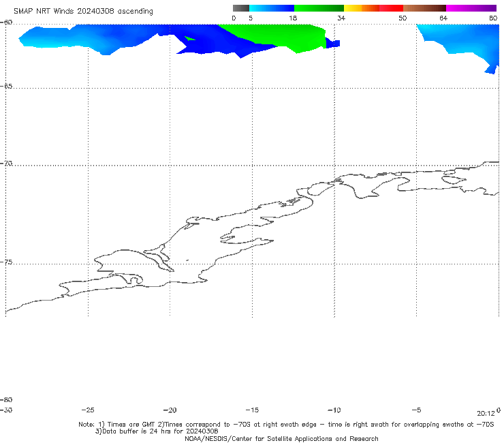
Task: Click the -10 longitude axis label
Action: 334,410
